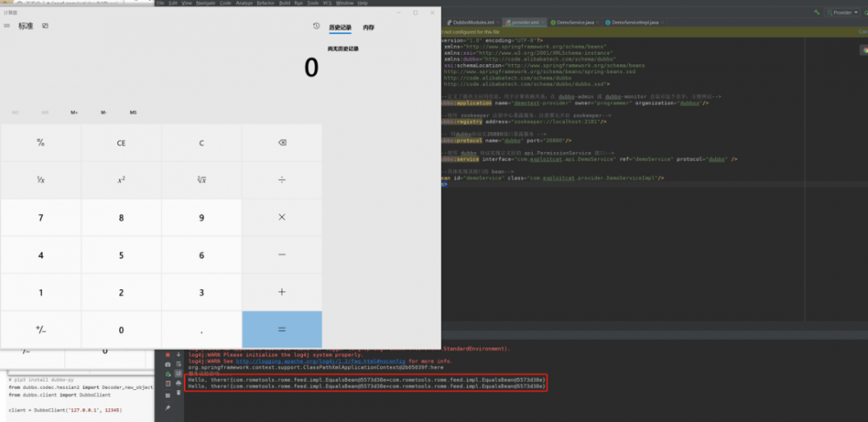Close the DemoService.java editor tab
This screenshot has height=422, width=868.
pyautogui.click(x=598, y=23)
